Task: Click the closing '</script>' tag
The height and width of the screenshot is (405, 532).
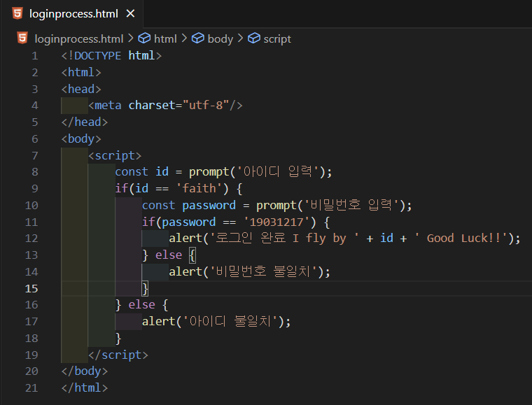Action: click(118, 355)
